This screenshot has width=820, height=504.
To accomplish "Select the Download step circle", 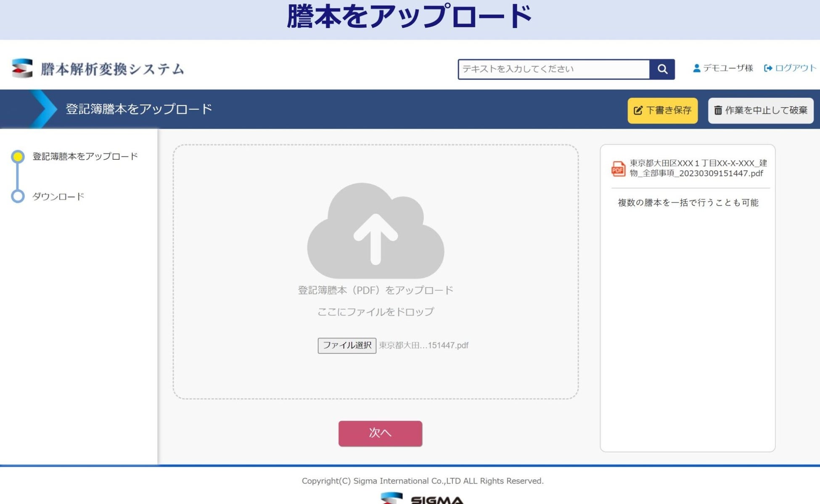I will 18,196.
